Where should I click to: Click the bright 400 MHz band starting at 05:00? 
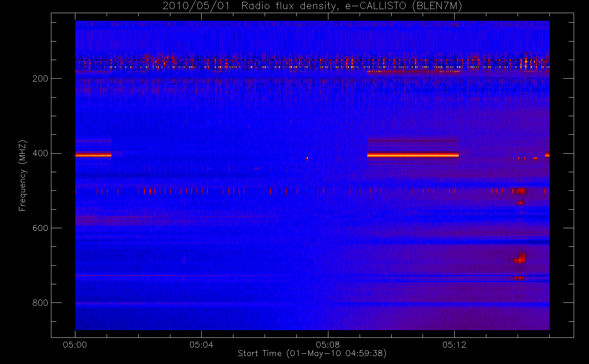click(x=93, y=155)
